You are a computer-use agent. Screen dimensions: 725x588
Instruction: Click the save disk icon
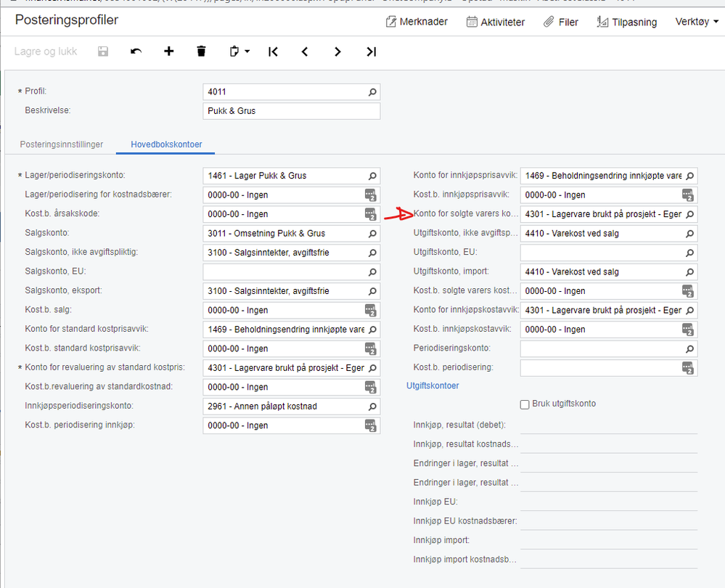pos(103,52)
